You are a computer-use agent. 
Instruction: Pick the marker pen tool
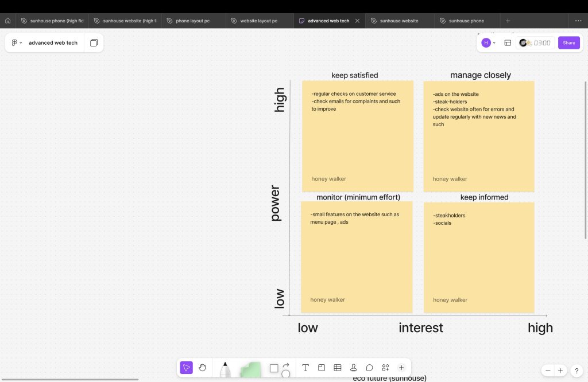225,369
